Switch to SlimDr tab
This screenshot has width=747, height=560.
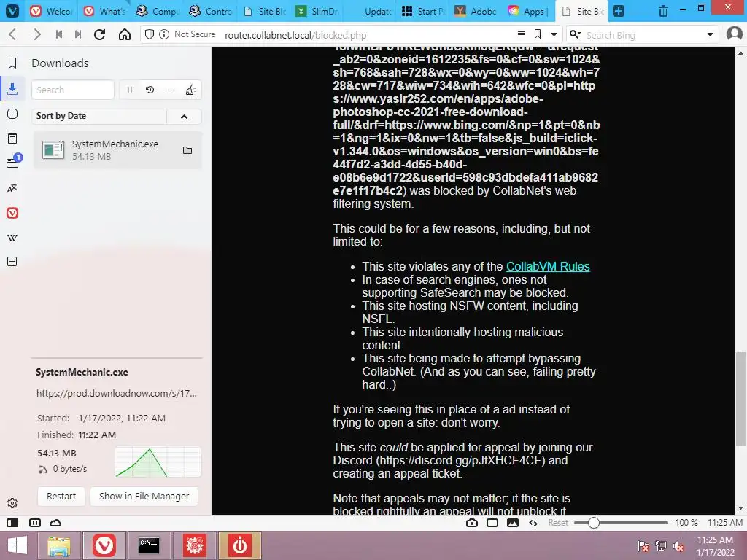[317, 11]
